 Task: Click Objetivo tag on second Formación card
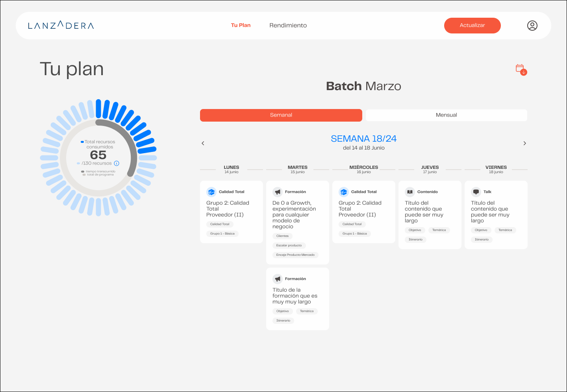coord(283,311)
